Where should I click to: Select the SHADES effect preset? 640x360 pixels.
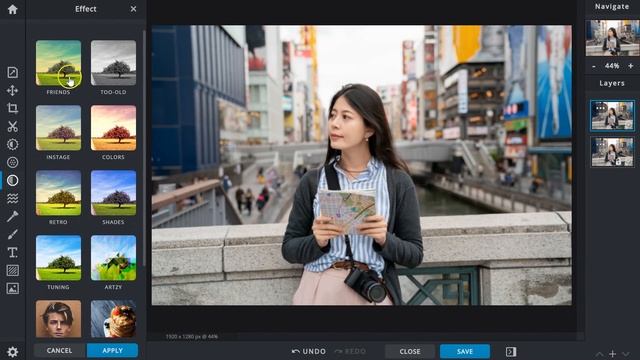(113, 193)
